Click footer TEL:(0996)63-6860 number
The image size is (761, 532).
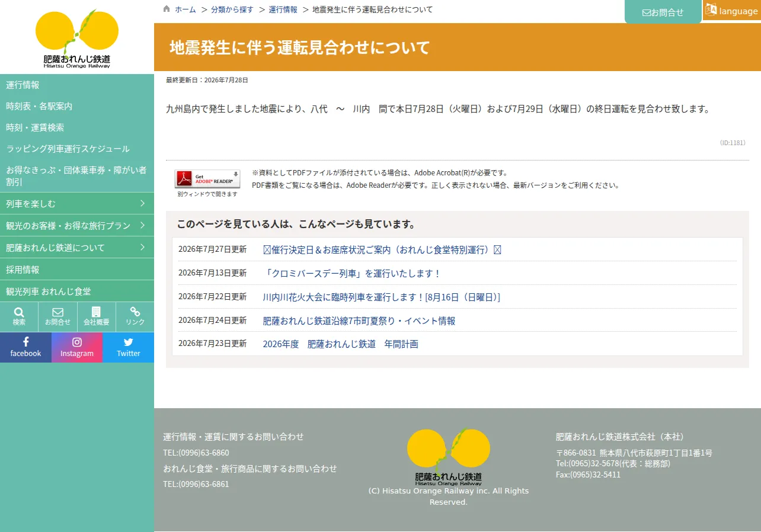tap(196, 453)
